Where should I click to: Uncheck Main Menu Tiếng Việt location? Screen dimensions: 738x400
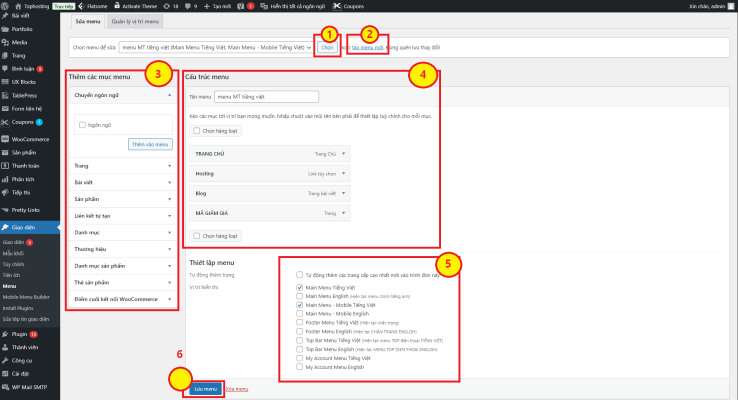[300, 287]
